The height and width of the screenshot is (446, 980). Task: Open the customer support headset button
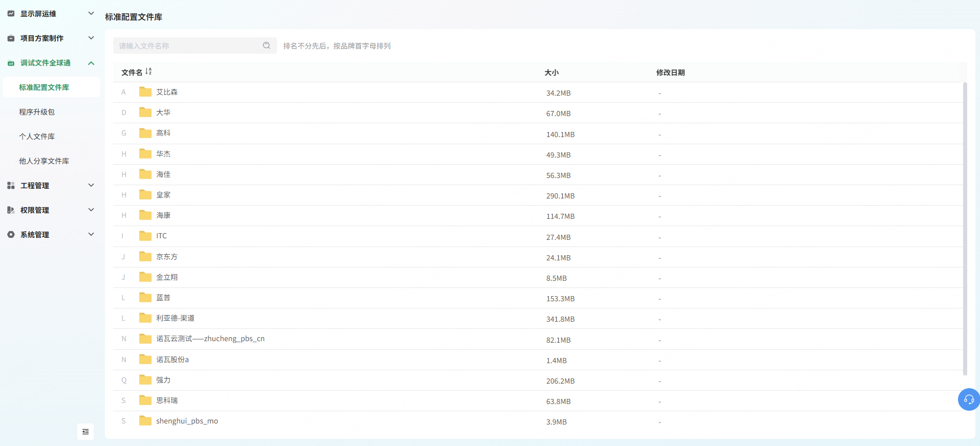(x=969, y=399)
